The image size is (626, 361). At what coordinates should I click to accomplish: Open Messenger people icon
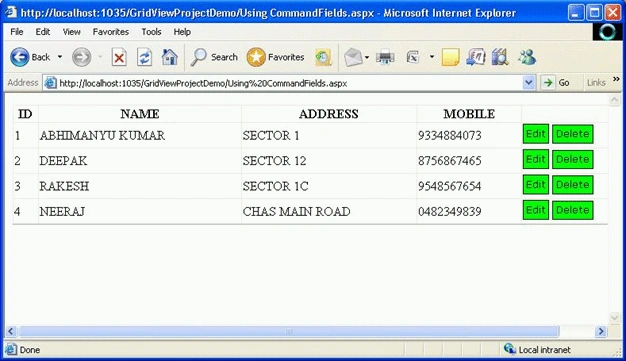click(x=527, y=57)
